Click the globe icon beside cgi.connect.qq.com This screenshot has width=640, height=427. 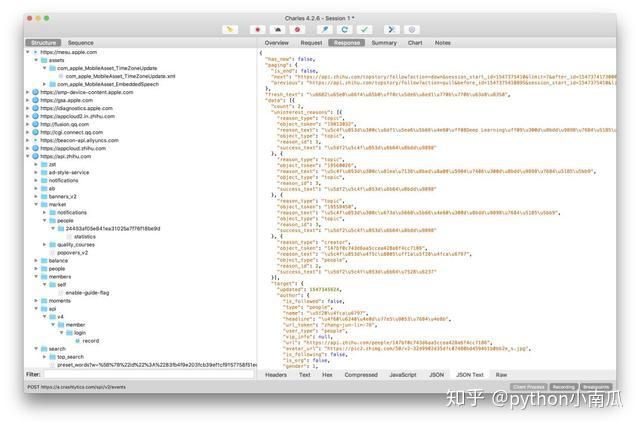[x=36, y=132]
